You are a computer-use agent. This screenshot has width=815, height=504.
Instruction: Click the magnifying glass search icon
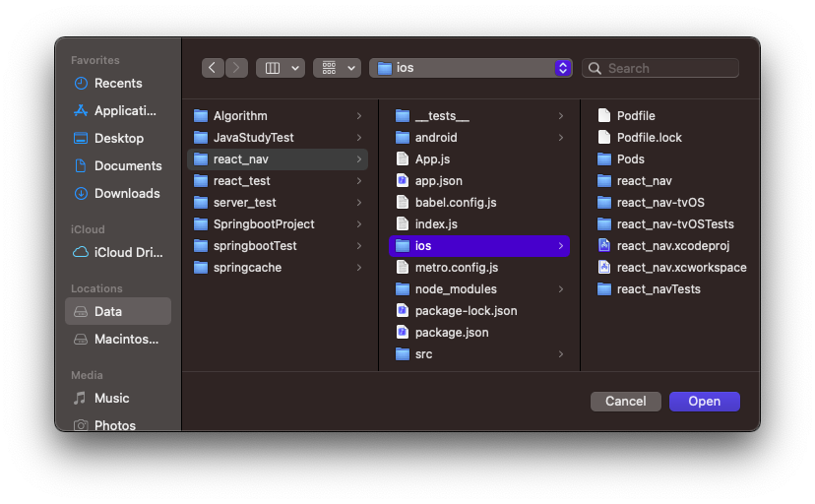click(595, 68)
